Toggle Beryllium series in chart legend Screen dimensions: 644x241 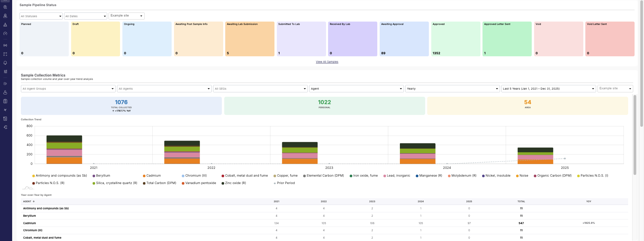[x=101, y=176]
